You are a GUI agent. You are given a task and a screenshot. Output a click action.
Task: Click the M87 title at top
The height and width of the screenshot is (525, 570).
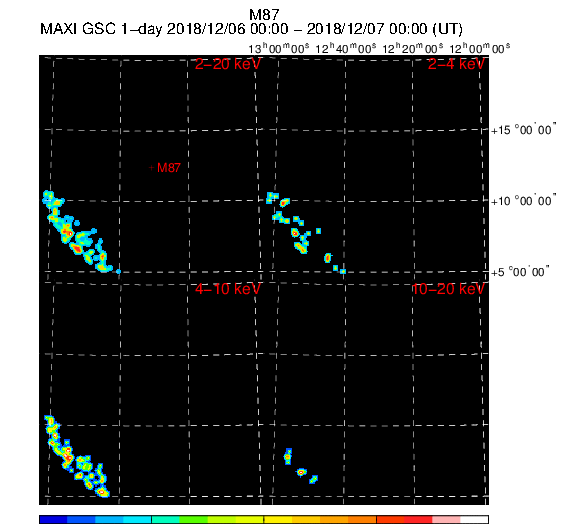264,15
